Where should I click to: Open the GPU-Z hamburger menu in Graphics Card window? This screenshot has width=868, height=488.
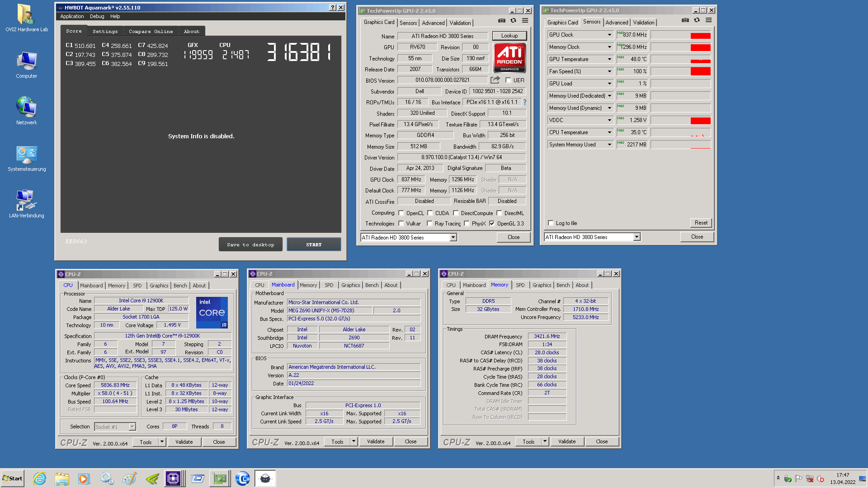tap(525, 21)
